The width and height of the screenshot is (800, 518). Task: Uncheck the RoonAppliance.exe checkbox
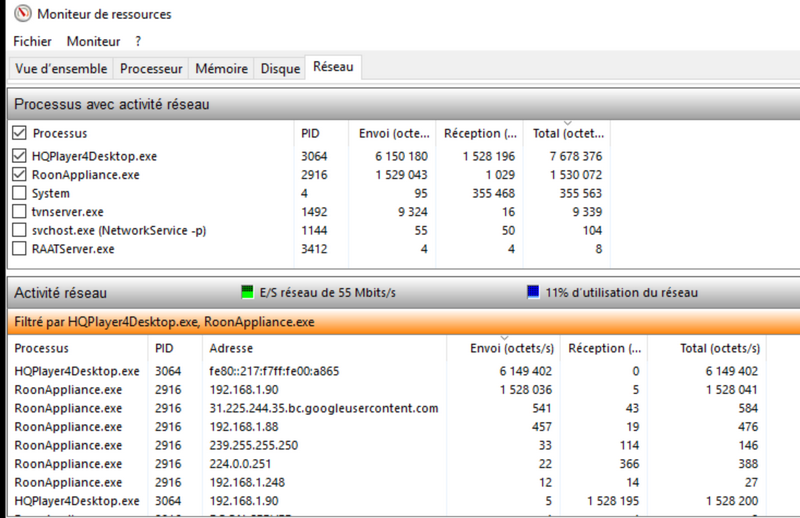(x=19, y=175)
